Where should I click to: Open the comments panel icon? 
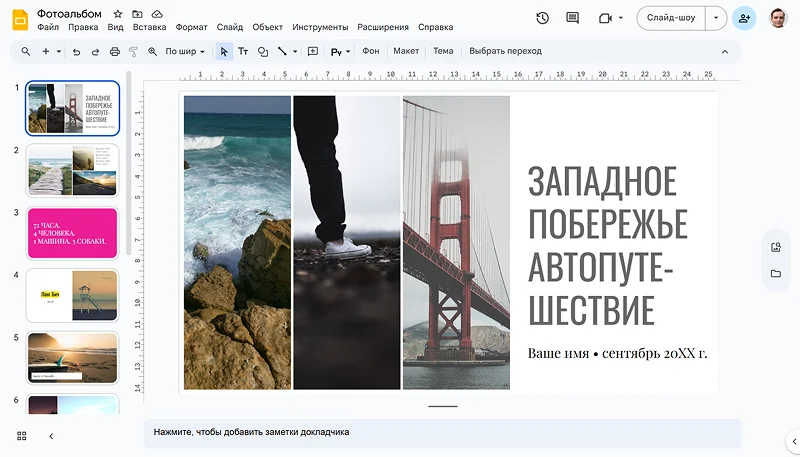[572, 18]
